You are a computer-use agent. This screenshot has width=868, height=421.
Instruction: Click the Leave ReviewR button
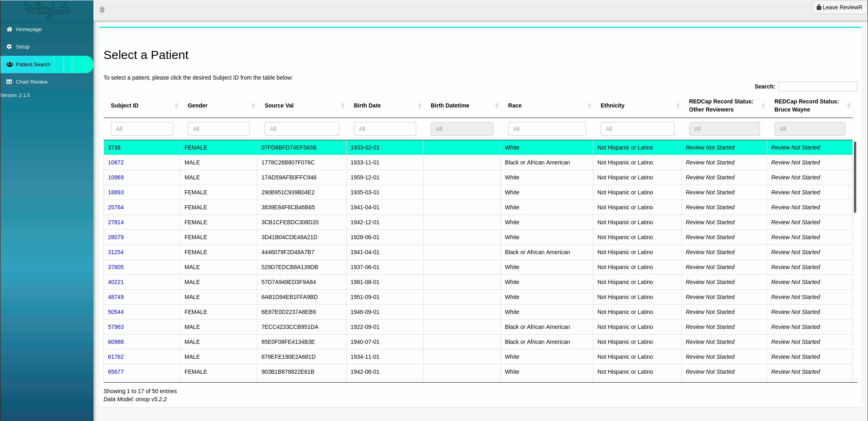pyautogui.click(x=839, y=7)
